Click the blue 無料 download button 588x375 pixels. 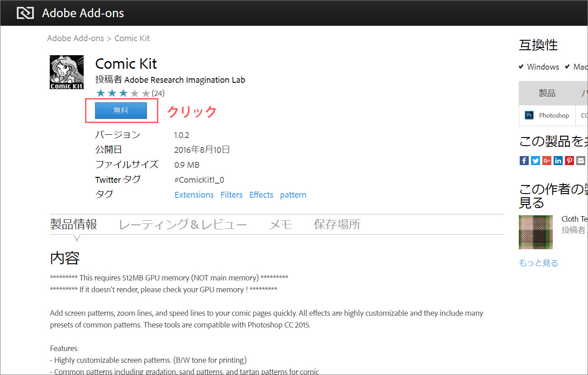tap(121, 110)
